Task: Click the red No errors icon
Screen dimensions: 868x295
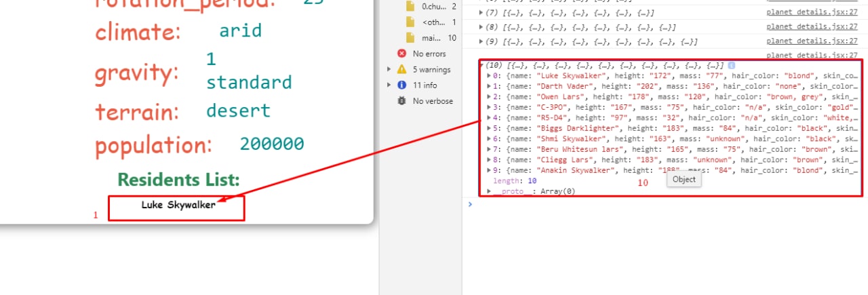Action: pyautogui.click(x=401, y=54)
